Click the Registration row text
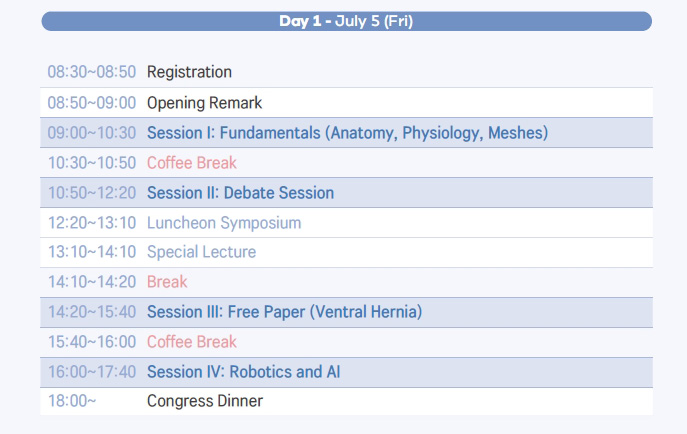The height and width of the screenshot is (434, 687). 189,72
